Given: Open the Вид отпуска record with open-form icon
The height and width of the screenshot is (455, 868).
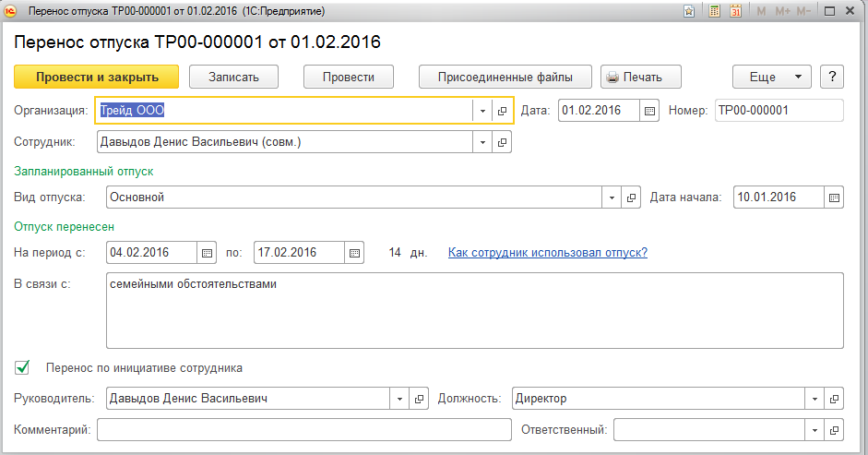Looking at the screenshot, I should (631, 198).
